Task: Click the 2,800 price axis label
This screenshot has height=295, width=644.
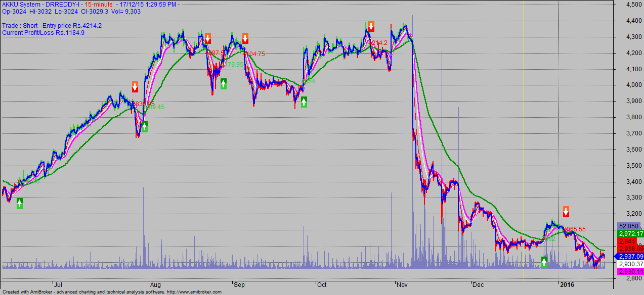Action: (634, 278)
